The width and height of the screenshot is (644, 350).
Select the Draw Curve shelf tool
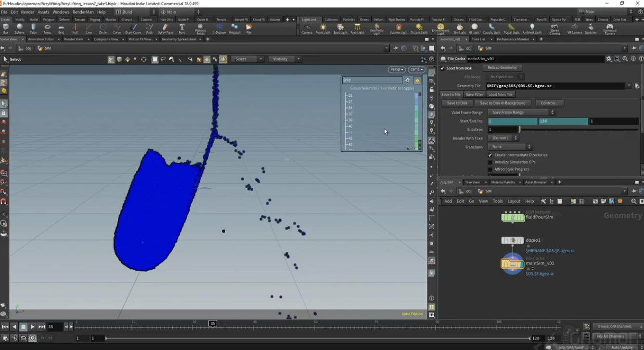click(133, 29)
